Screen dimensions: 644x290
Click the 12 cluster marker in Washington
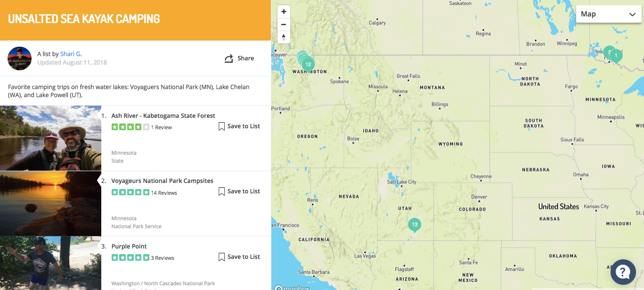pyautogui.click(x=308, y=64)
